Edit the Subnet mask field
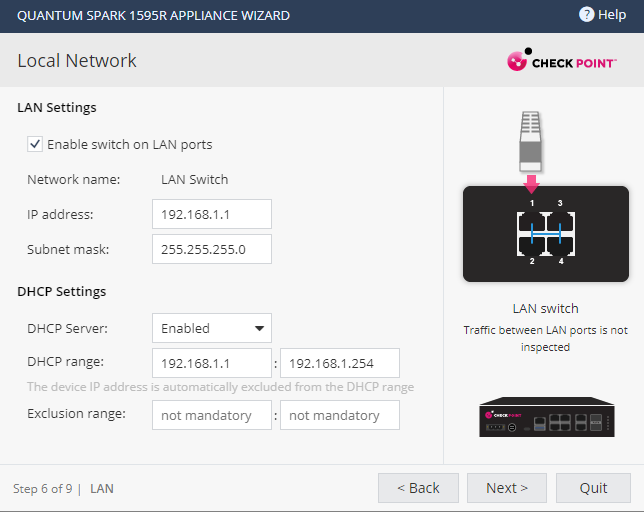The width and height of the screenshot is (644, 512). (x=212, y=249)
